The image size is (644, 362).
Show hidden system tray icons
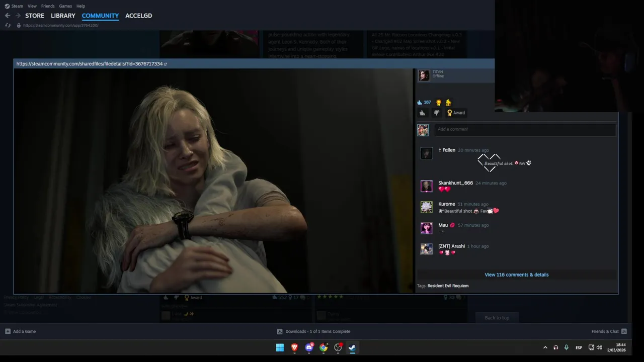click(x=545, y=347)
